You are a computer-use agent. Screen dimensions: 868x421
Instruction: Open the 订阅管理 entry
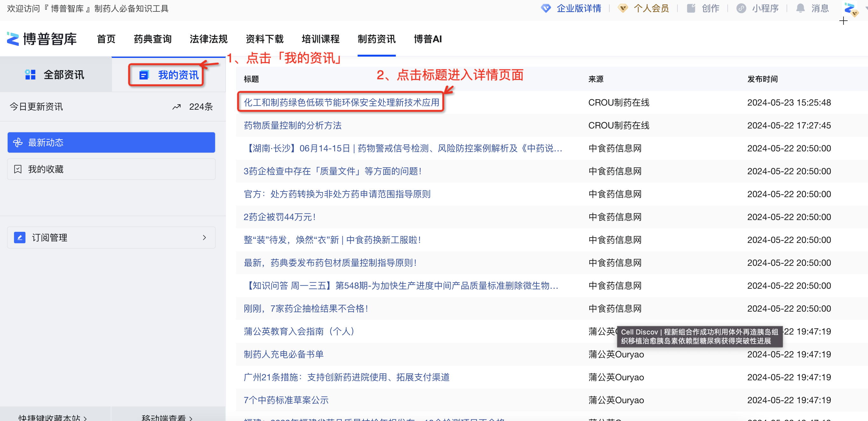111,238
